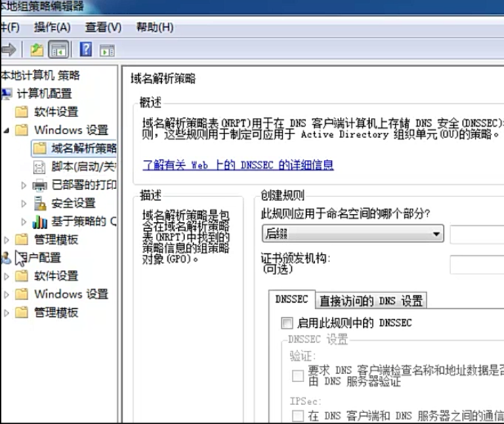Select the 已部署的打印 tree label
Screen dimensions: 504x424
pos(84,185)
